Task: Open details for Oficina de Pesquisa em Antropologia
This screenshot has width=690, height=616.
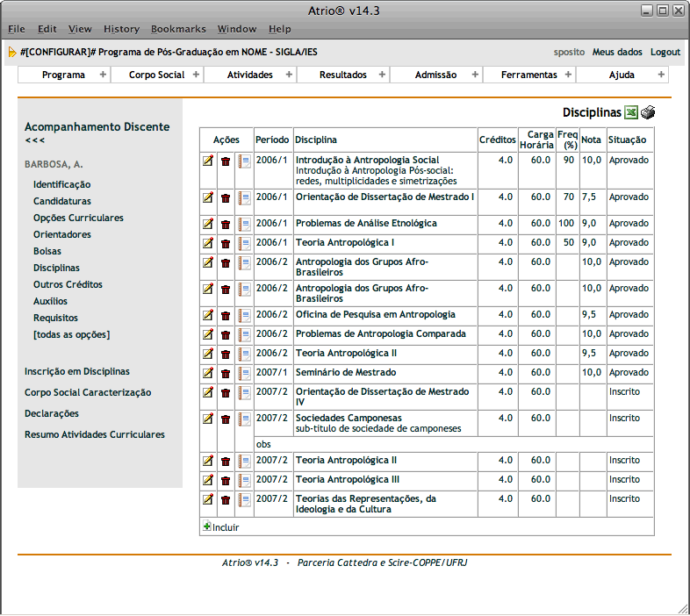Action: click(x=244, y=315)
